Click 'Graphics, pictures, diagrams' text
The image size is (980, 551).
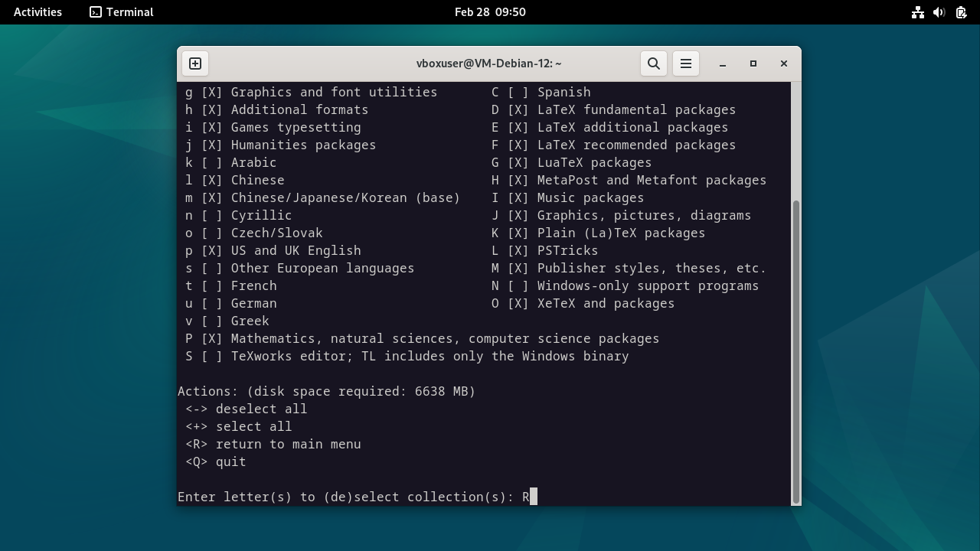click(644, 215)
